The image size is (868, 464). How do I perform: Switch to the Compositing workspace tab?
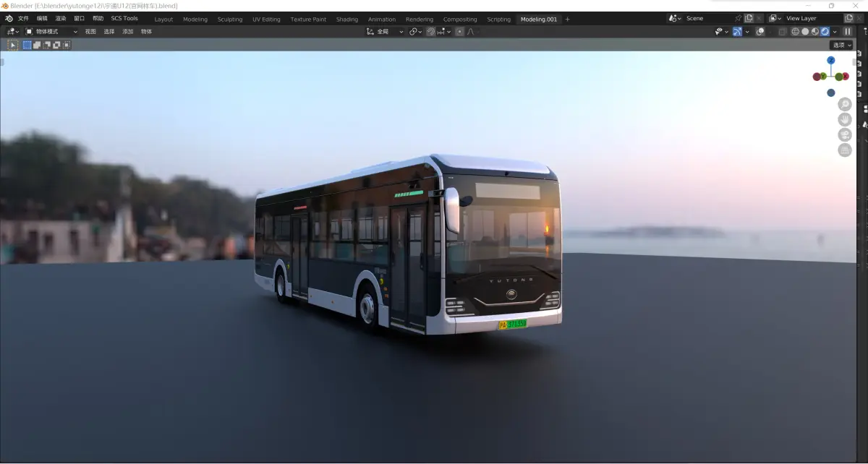[460, 20]
